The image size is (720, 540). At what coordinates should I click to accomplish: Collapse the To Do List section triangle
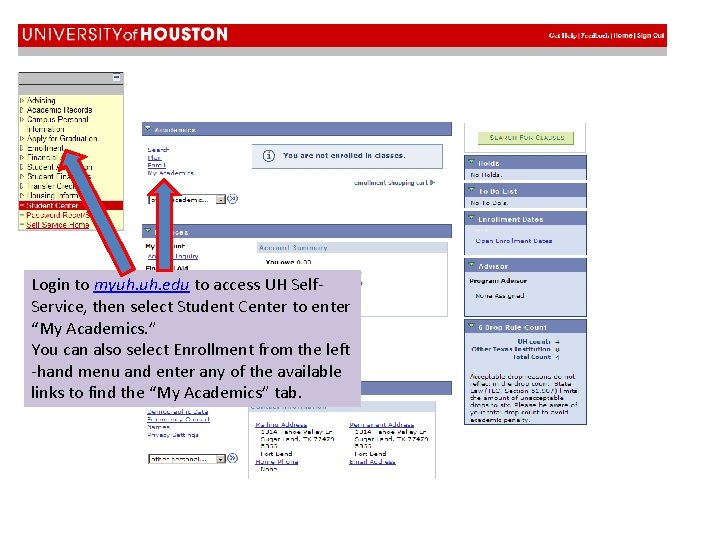(x=471, y=190)
